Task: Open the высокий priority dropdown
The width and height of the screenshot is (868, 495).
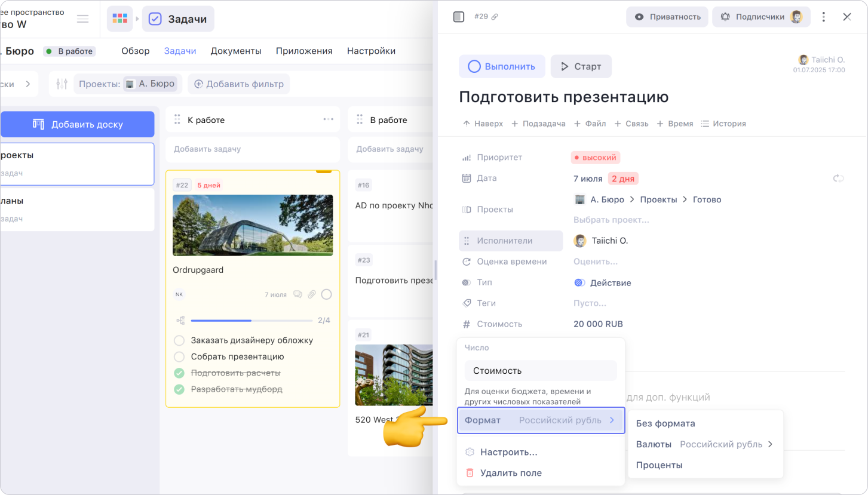Action: [x=596, y=158]
